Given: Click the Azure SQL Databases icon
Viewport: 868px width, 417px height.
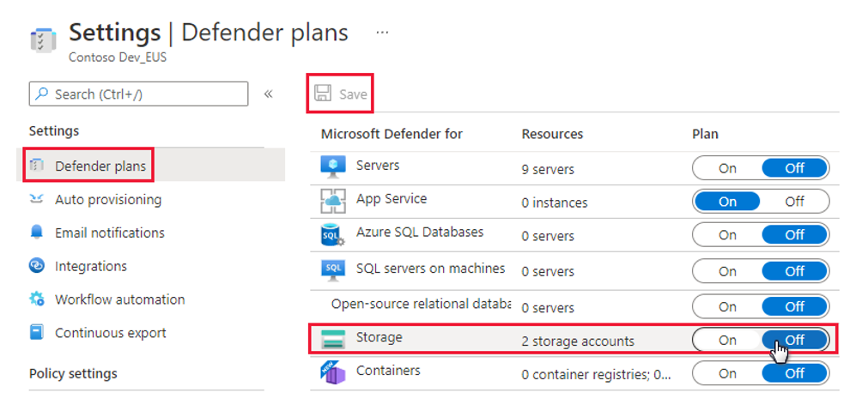Looking at the screenshot, I should [x=333, y=235].
